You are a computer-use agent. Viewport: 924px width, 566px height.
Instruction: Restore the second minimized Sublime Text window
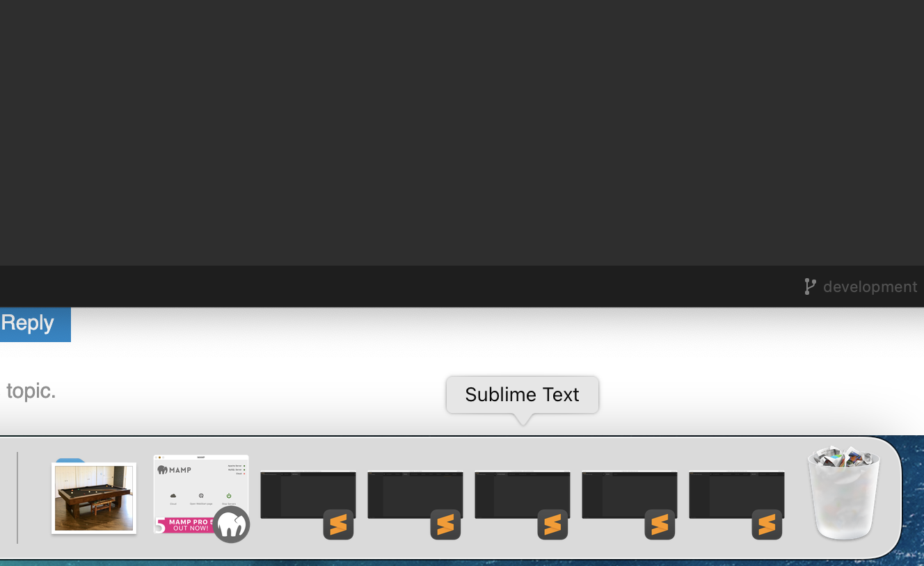click(x=415, y=495)
